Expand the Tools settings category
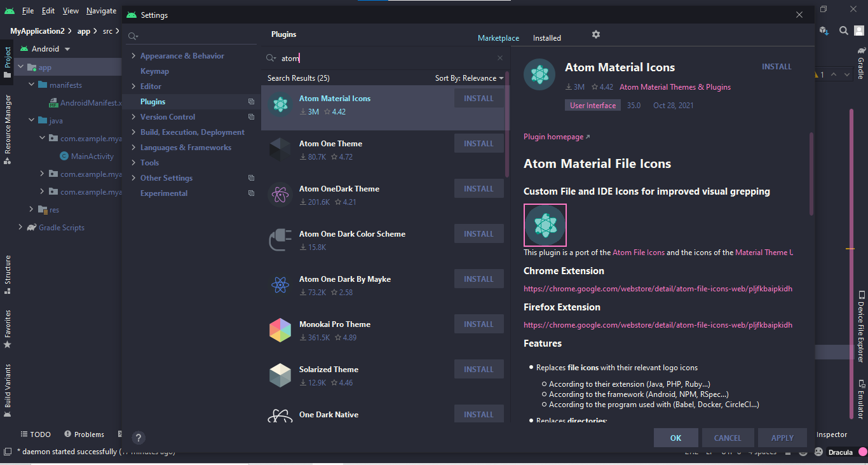The width and height of the screenshot is (868, 465). 133,163
